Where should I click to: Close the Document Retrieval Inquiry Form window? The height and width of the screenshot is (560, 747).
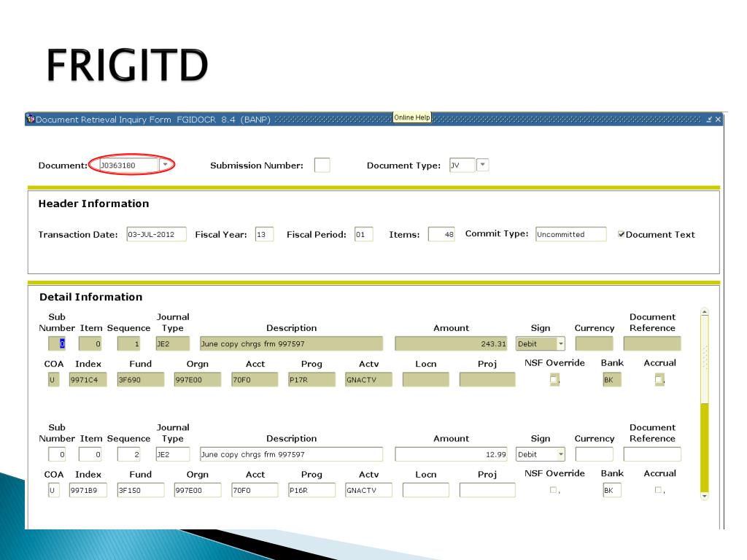tap(718, 120)
